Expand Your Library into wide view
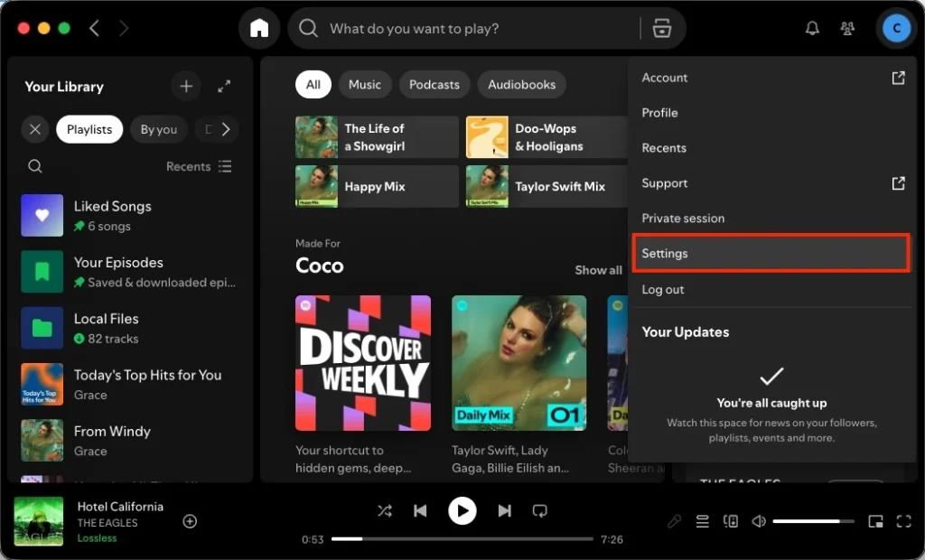The image size is (925, 560). [x=224, y=86]
